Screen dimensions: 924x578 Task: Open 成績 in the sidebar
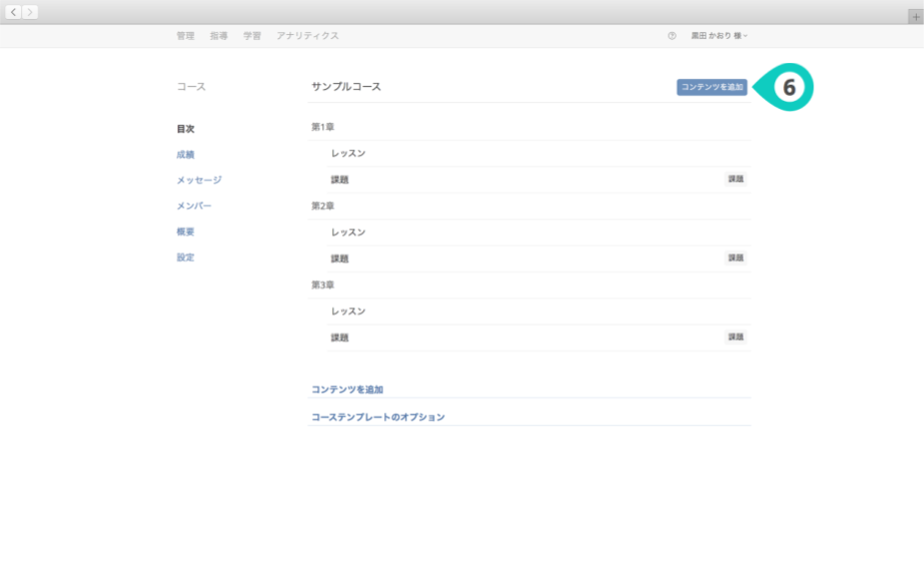186,155
